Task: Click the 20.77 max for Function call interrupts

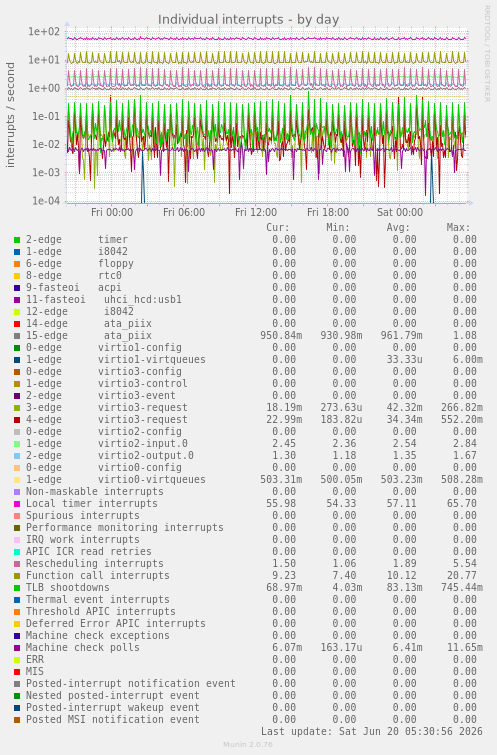Action: [461, 576]
